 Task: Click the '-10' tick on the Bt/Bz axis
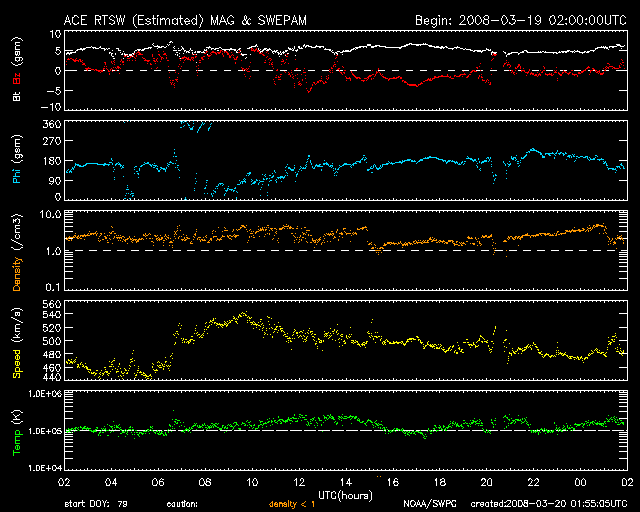coord(51,107)
